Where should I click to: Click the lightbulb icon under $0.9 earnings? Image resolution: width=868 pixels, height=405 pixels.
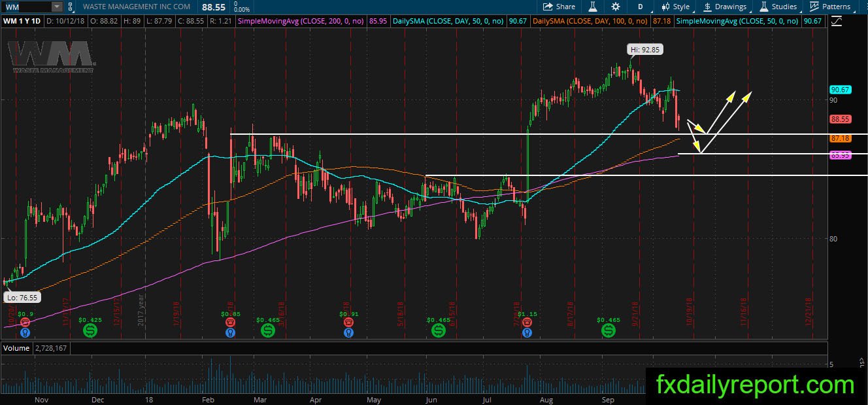pos(25,333)
